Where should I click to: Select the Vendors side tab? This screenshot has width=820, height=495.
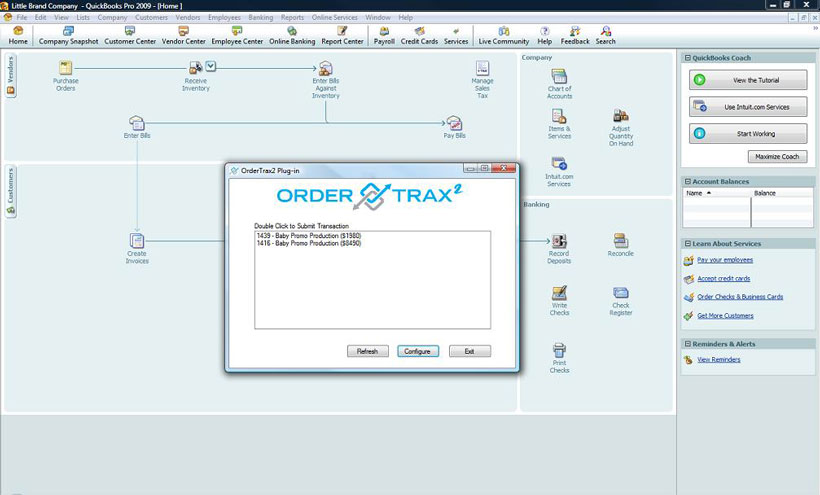coord(10,75)
